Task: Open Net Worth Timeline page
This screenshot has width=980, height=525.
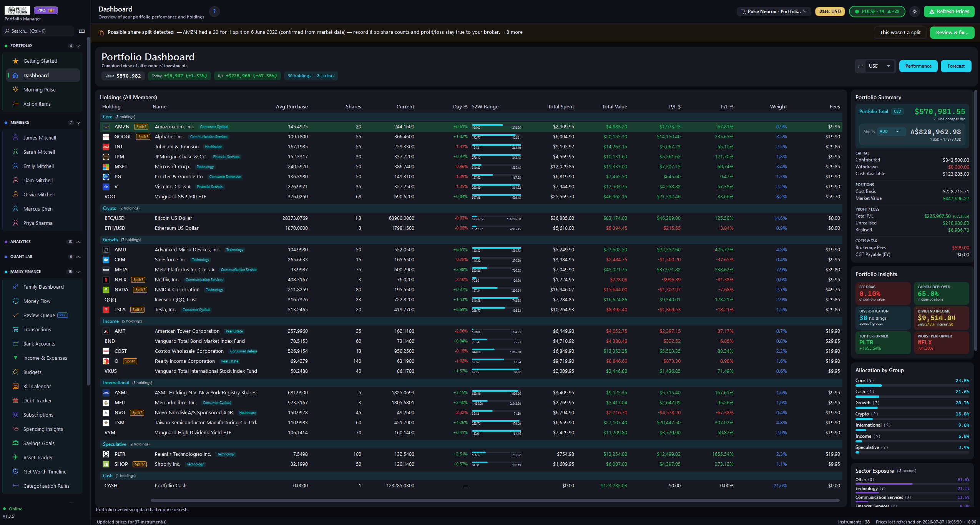Action: click(43, 472)
